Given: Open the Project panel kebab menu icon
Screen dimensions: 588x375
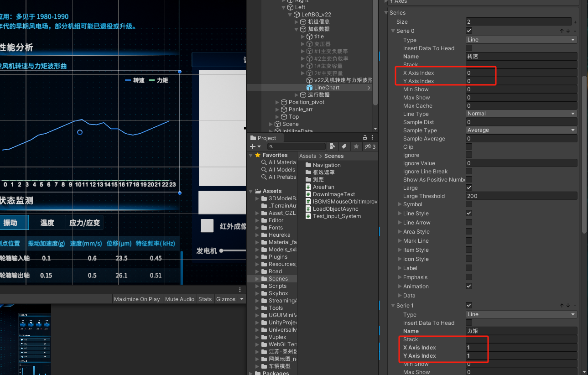Looking at the screenshot, I should (372, 137).
